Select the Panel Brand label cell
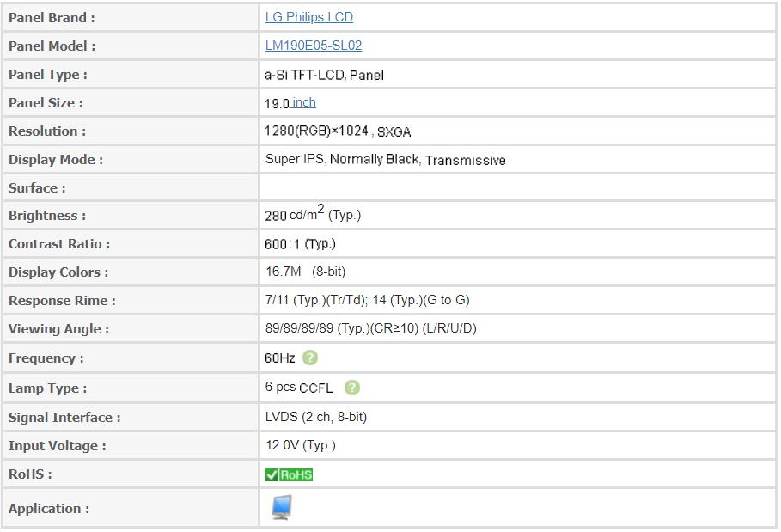 pyautogui.click(x=131, y=17)
